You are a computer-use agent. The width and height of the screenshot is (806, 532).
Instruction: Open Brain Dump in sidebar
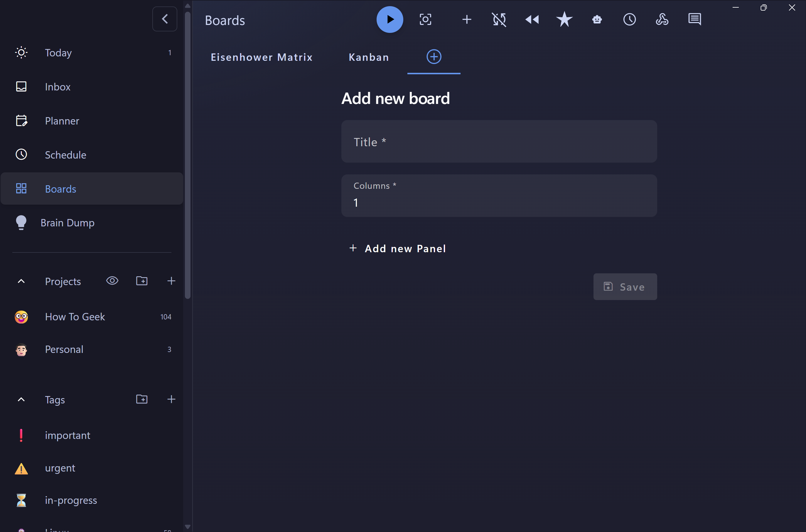(x=92, y=223)
